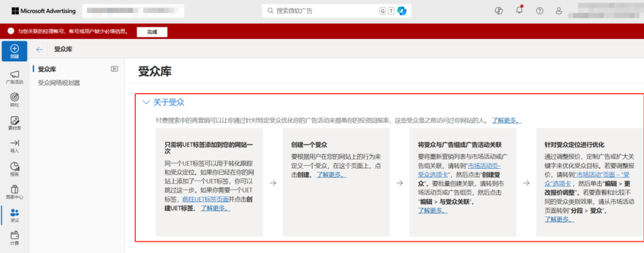Open 广告活动 in sidebar
The height and width of the screenshot is (253, 644).
click(14, 77)
